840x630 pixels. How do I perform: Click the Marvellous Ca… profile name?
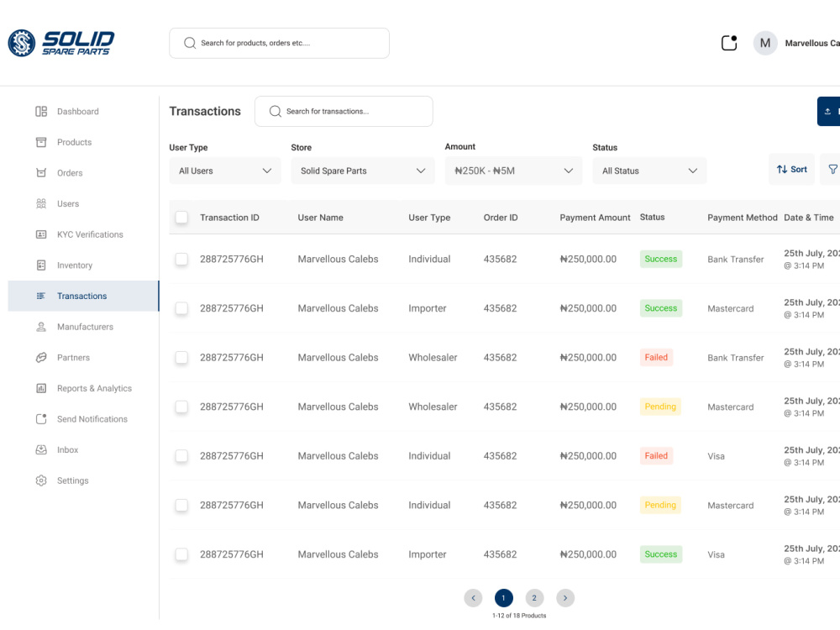(812, 44)
